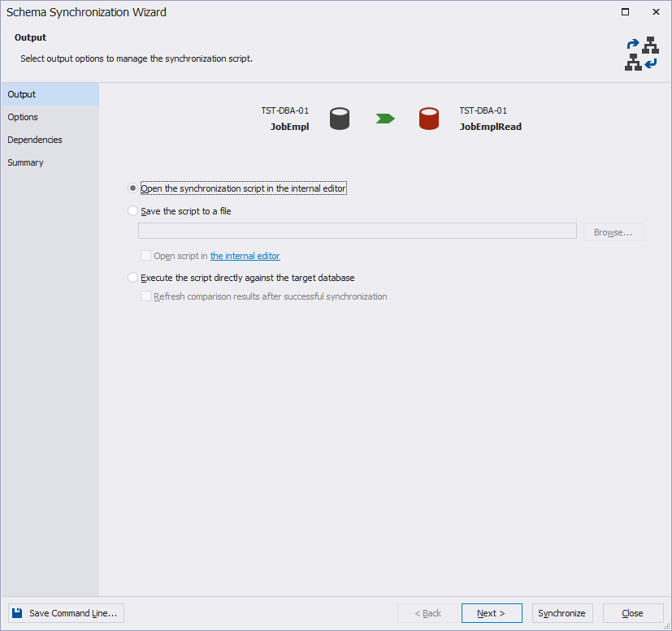This screenshot has width=672, height=631.
Task: Click the JobEmpl source database name
Action: click(290, 127)
